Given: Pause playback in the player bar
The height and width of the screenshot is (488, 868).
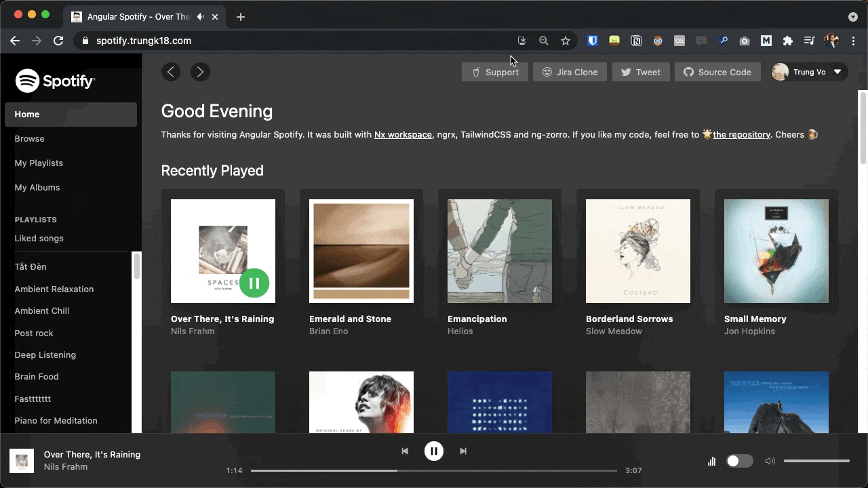Looking at the screenshot, I should (x=434, y=451).
